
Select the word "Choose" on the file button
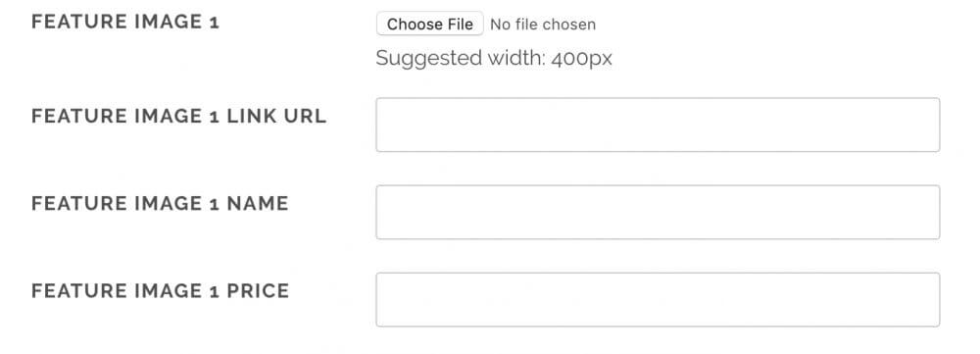[x=409, y=25]
